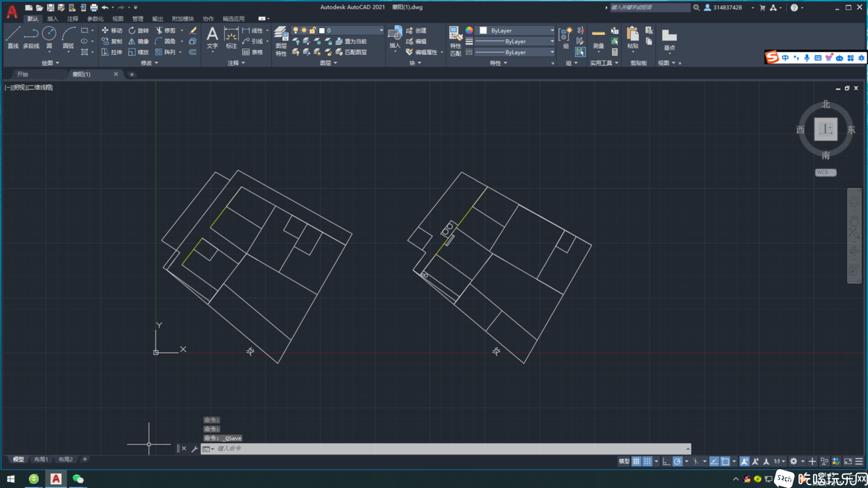The width and height of the screenshot is (868, 488).
Task: Toggle grid display in the status bar
Action: tap(637, 461)
